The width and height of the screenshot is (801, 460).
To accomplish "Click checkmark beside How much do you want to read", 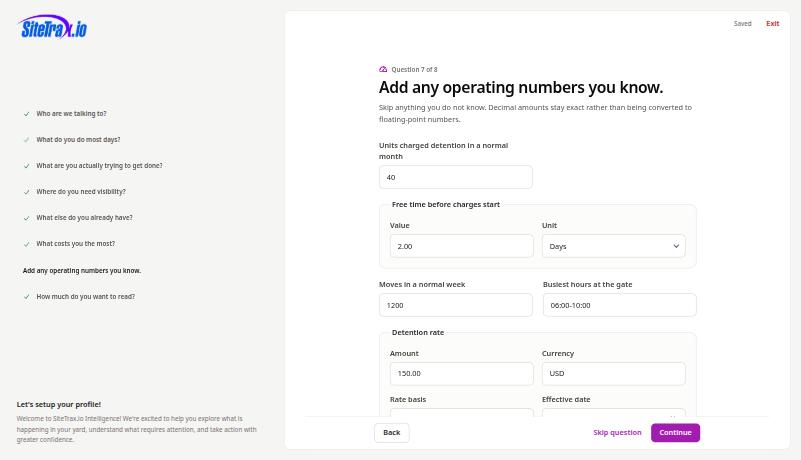I will [x=27, y=297].
